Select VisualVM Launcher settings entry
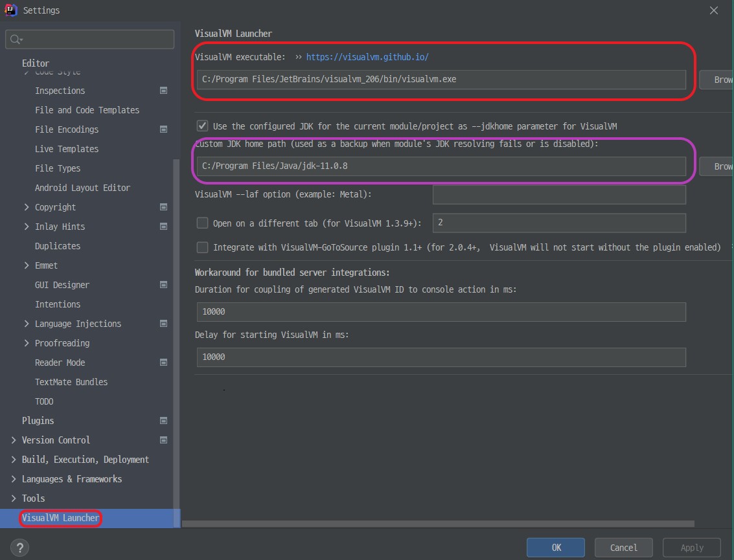734x560 pixels. [x=60, y=518]
